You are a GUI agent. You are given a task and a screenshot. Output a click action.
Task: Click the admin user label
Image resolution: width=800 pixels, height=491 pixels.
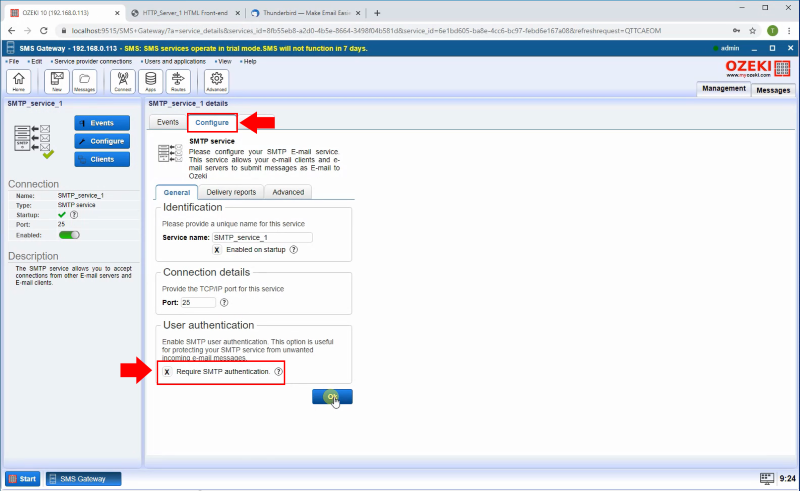[730, 48]
